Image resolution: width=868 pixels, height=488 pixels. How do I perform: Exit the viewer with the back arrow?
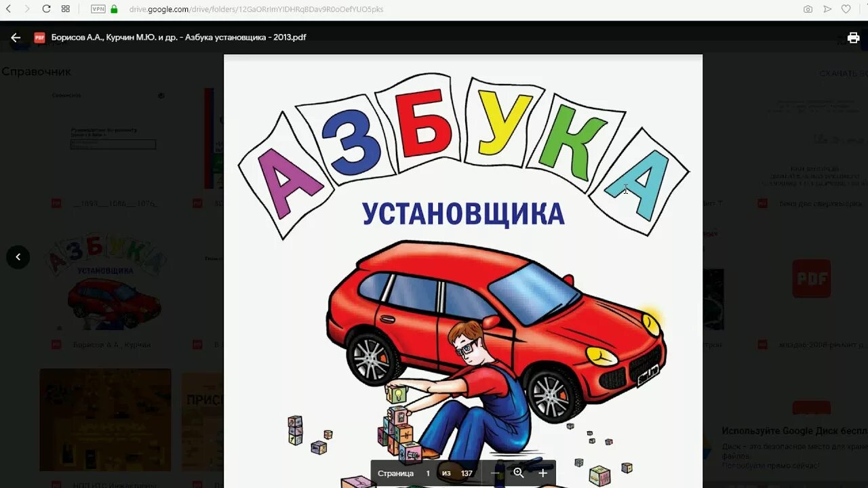(16, 37)
